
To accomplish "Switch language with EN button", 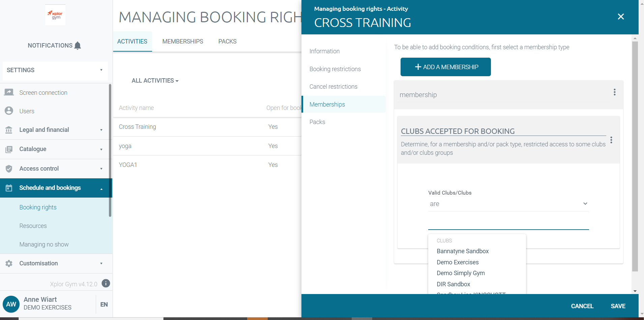I will pos(104,304).
